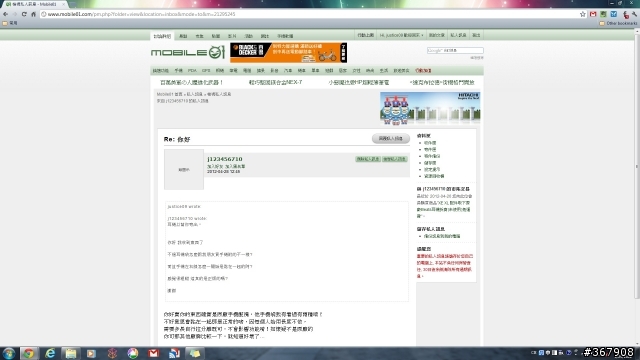
Task: Open the bookmarks bar folder at left
Action: 10,23
